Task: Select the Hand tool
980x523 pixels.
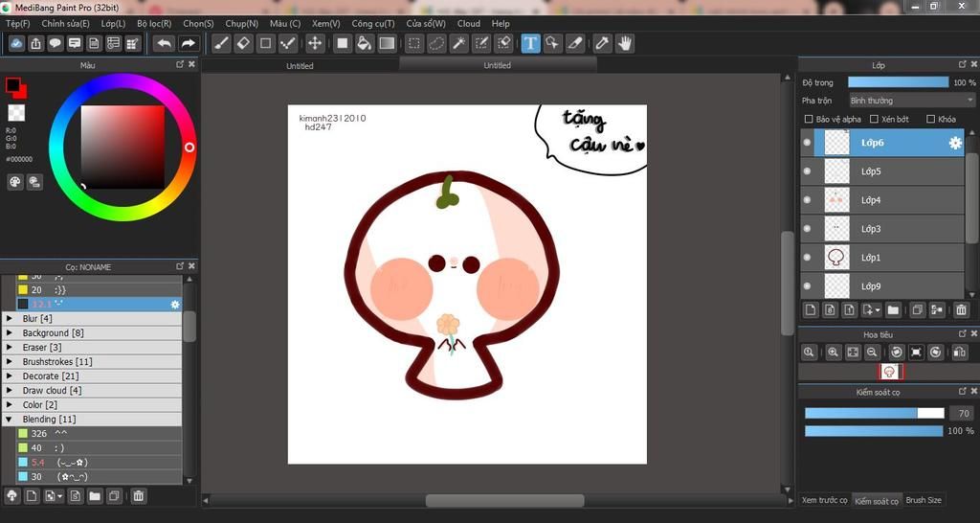Action: point(624,43)
